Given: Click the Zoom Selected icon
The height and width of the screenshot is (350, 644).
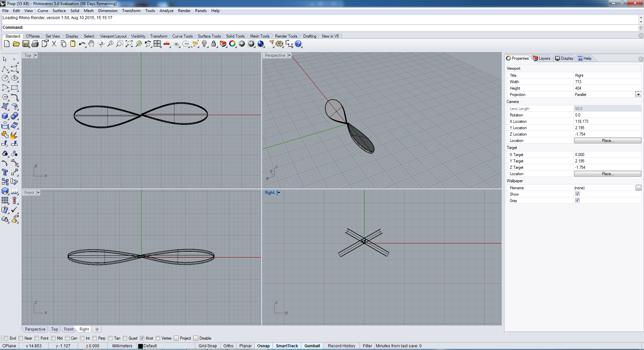Looking at the screenshot, I should point(139,44).
